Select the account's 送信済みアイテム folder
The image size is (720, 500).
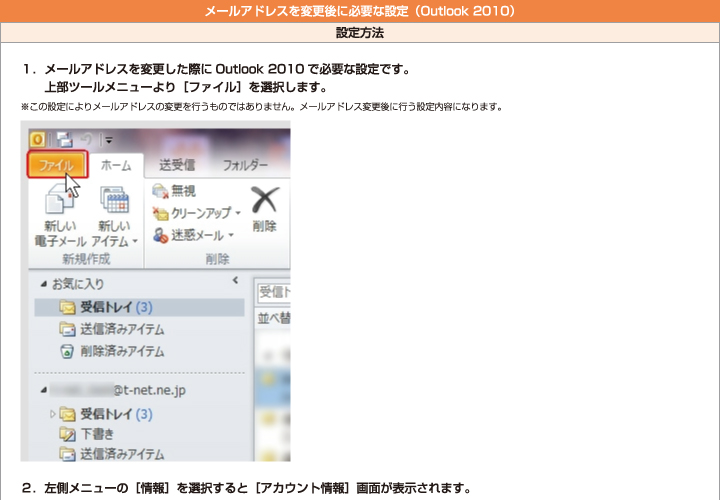pyautogui.click(x=112, y=454)
